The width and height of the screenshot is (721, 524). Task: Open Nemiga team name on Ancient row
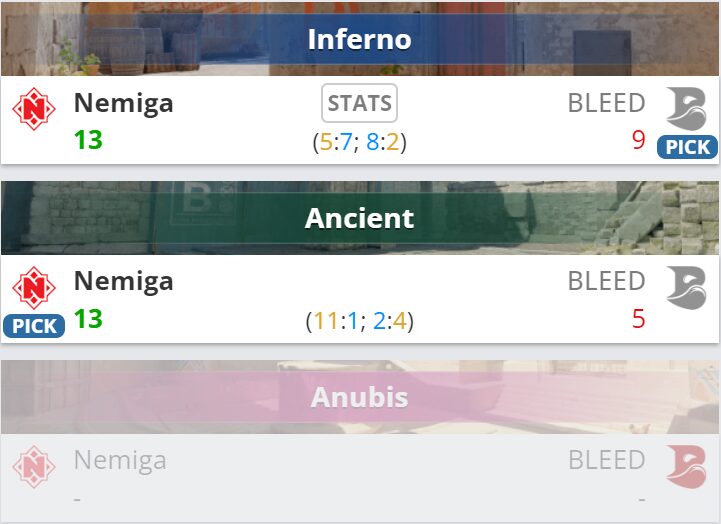tap(123, 282)
